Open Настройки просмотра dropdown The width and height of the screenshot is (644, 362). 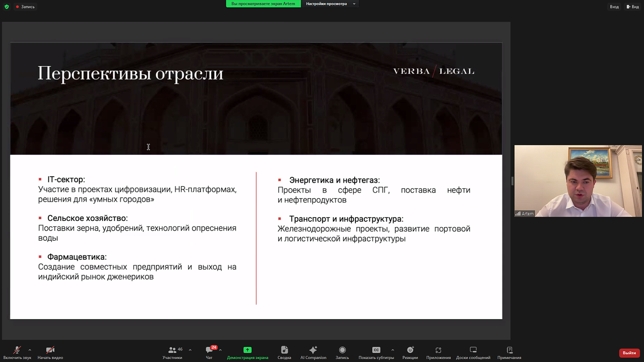pos(330,3)
